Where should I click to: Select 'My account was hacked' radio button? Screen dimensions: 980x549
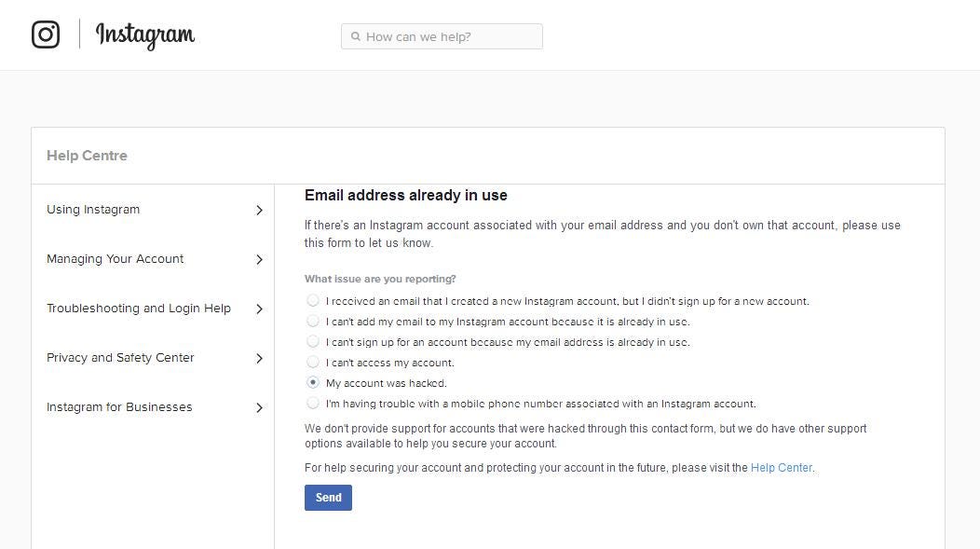click(313, 383)
